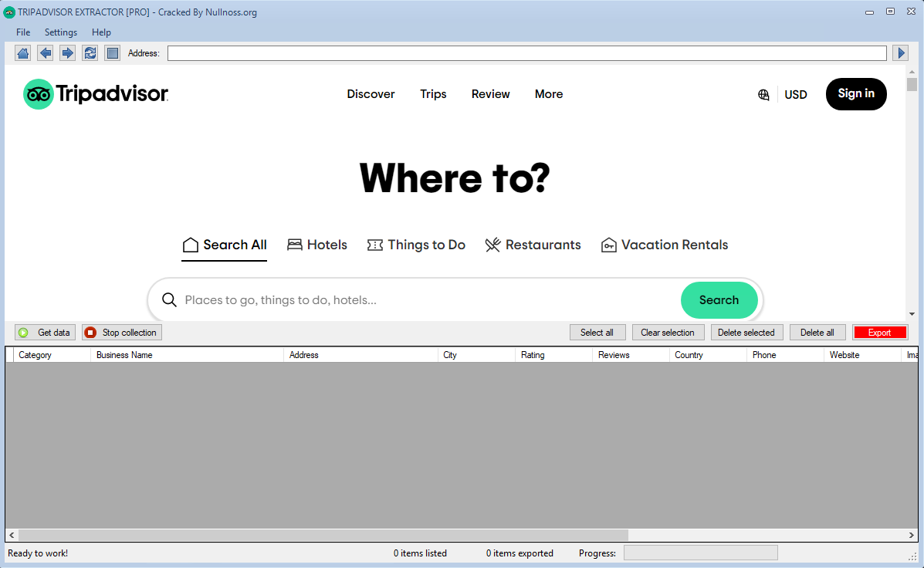Click the Progress bar in status bar
The height and width of the screenshot is (568, 924).
701,553
